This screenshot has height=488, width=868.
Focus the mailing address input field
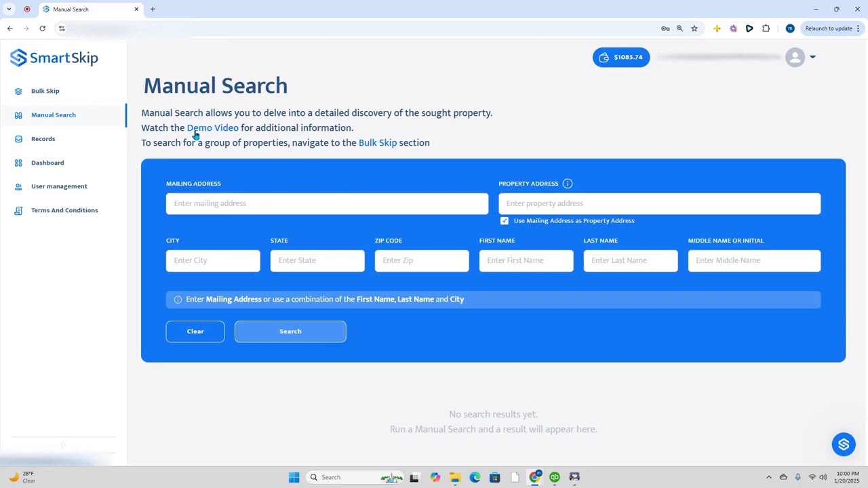(327, 203)
